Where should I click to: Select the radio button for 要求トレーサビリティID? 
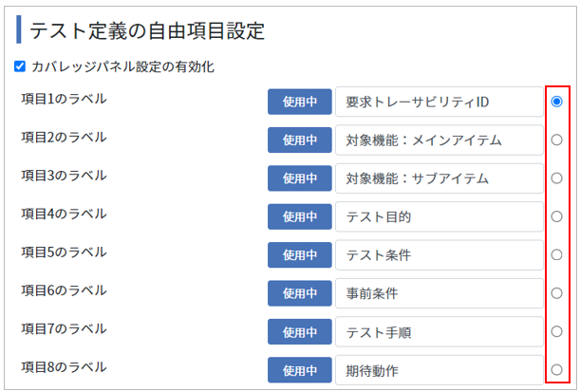click(x=556, y=102)
